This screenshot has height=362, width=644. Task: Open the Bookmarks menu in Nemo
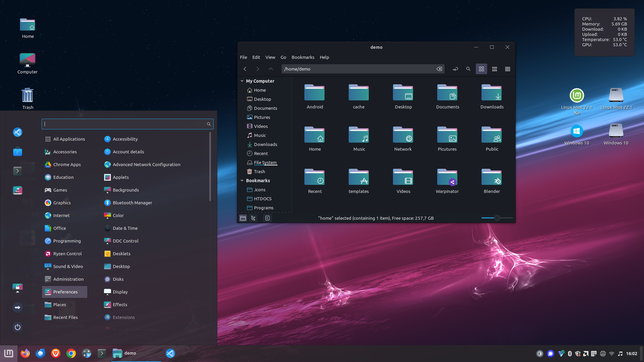pos(303,57)
